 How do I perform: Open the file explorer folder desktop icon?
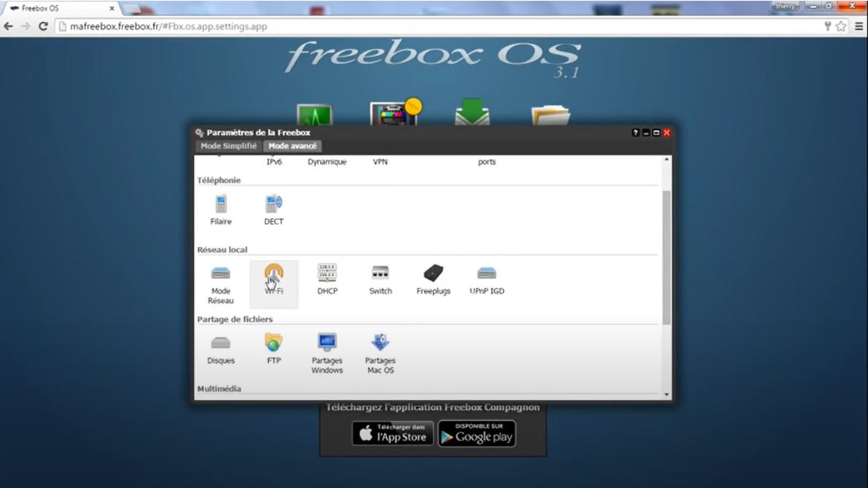pyautogui.click(x=551, y=114)
